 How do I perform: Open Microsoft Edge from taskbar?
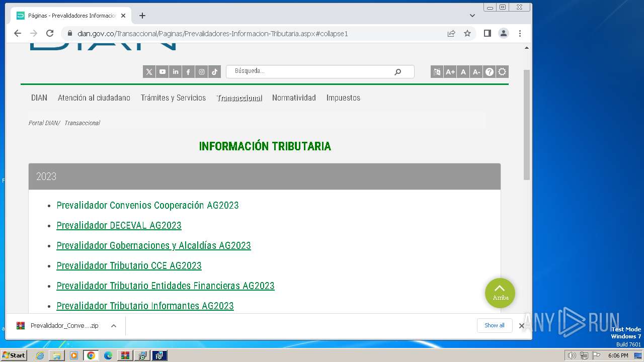click(x=108, y=355)
